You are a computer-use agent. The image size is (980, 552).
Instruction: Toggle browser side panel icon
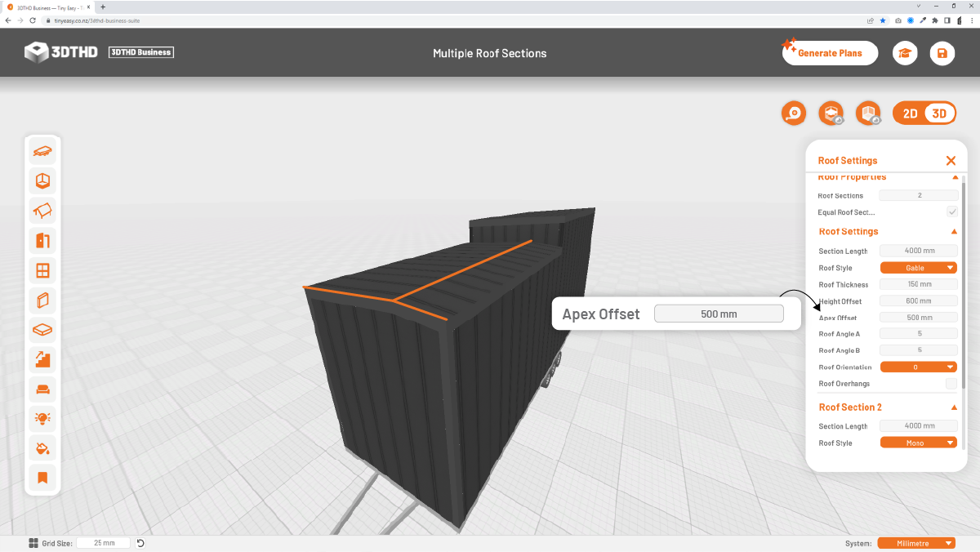tap(947, 20)
